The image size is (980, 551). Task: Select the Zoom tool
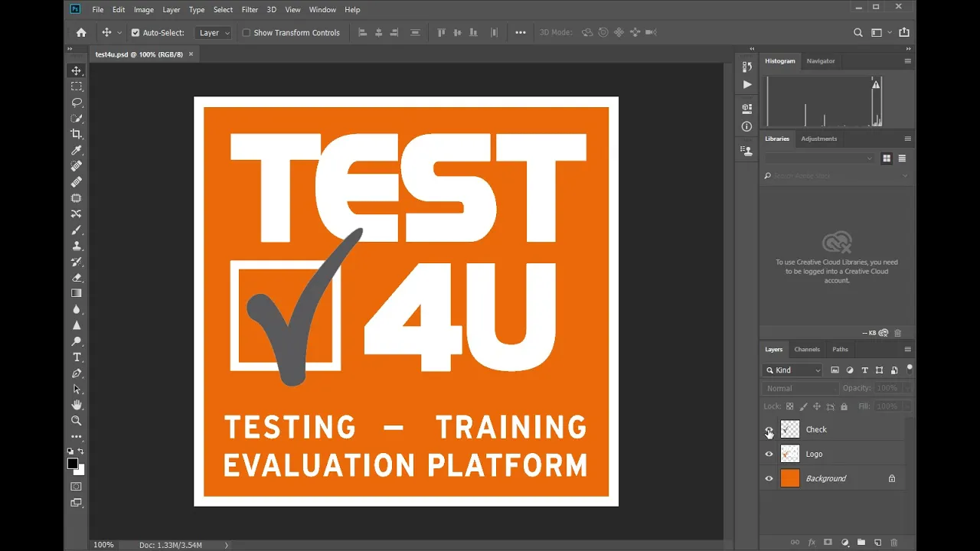[77, 421]
